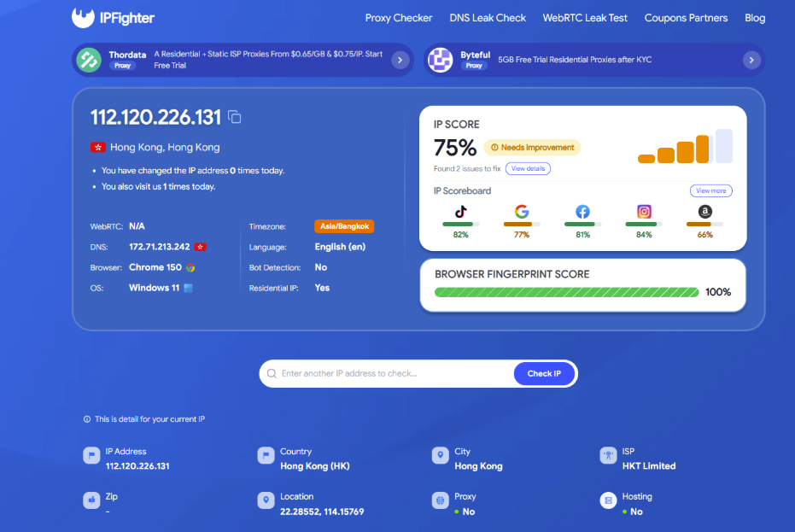This screenshot has height=532, width=795.
Task: Click View more on IP Scoreboard
Action: tap(710, 190)
